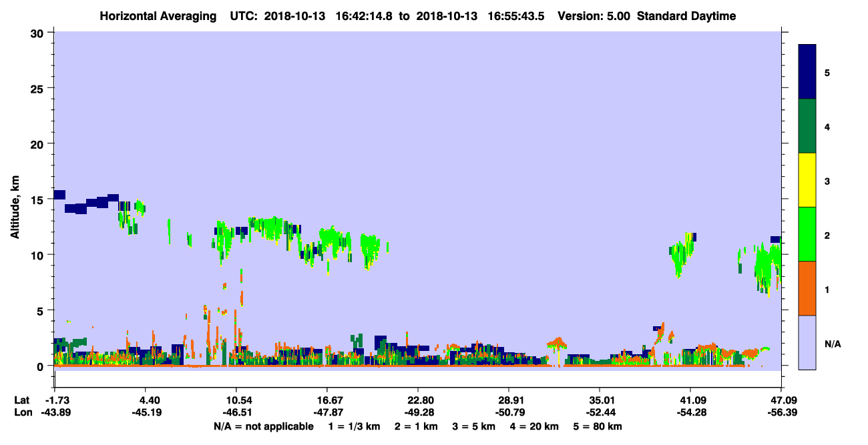Click longitude value -50.79

(509, 413)
